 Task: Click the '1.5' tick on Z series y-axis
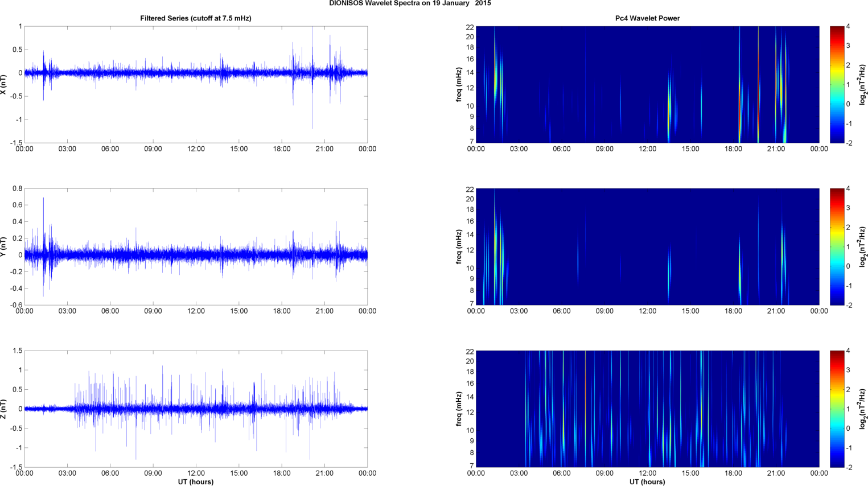[17, 351]
